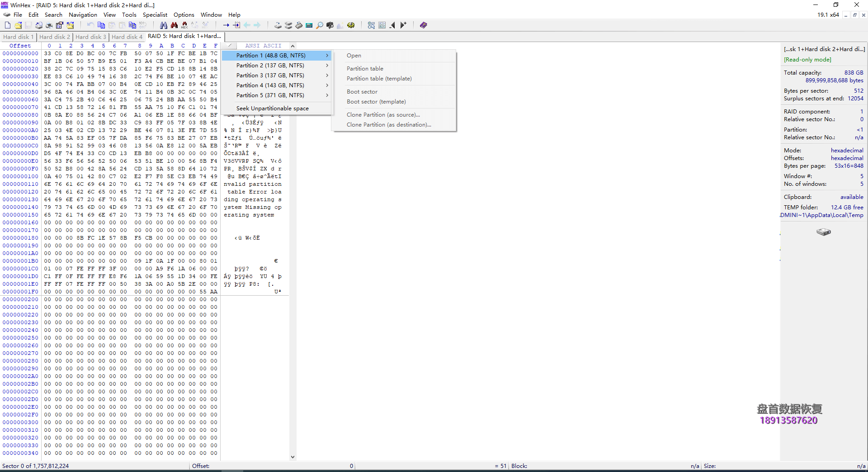Click the scroll down arrow of hex view
This screenshot has height=472, width=868.
point(292,457)
